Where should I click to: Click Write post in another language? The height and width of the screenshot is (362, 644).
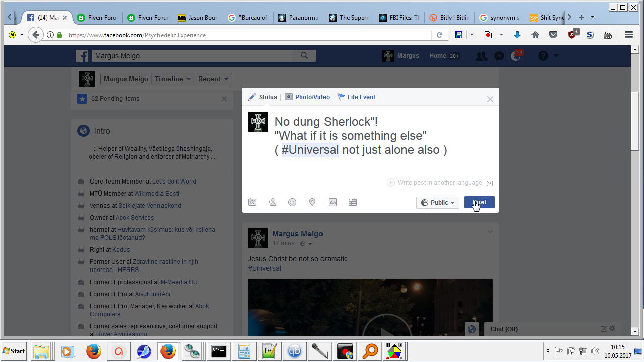point(435,183)
